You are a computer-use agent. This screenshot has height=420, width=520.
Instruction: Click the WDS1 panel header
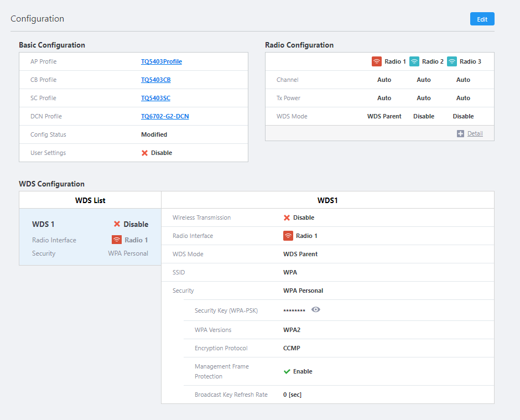(327, 200)
